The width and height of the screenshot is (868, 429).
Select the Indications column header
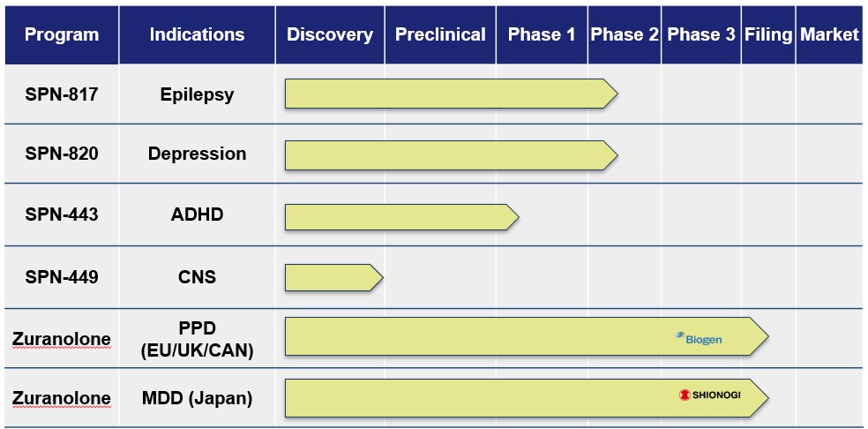pos(197,35)
